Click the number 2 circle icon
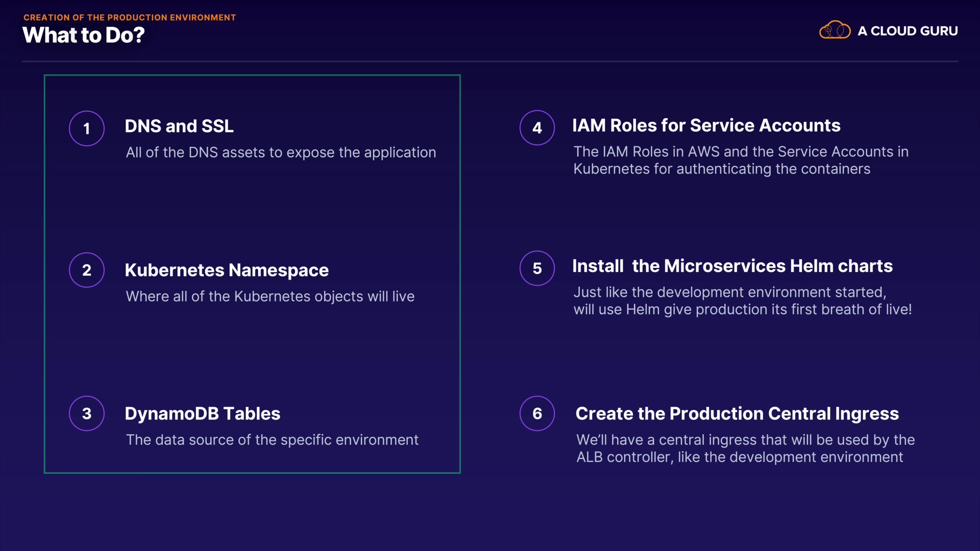The width and height of the screenshot is (980, 551). point(87,270)
